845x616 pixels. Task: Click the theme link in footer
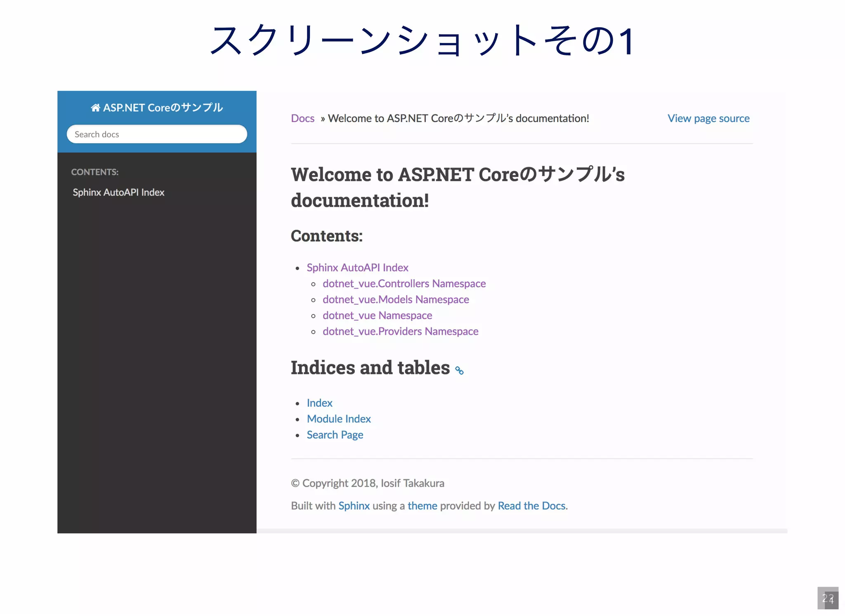coord(422,506)
